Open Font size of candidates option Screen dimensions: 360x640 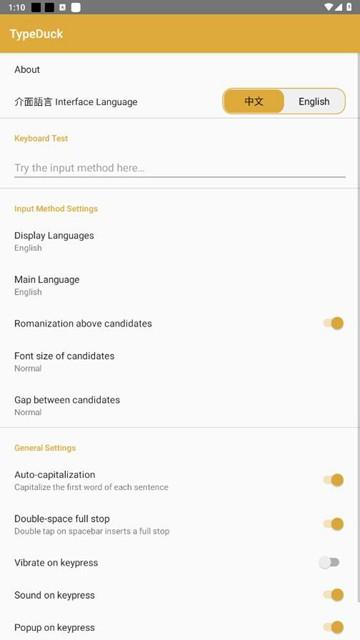click(180, 362)
